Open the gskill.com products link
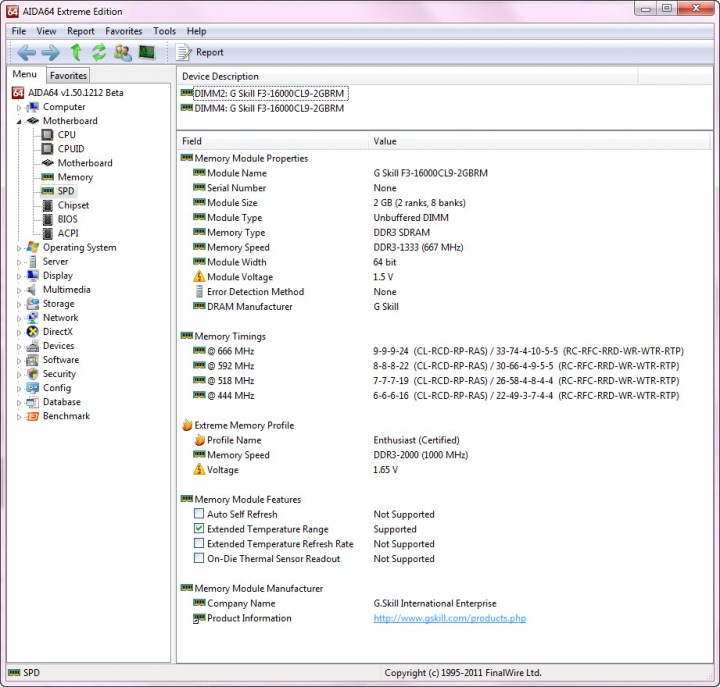Viewport: 720px width, 687px height. (x=450, y=618)
